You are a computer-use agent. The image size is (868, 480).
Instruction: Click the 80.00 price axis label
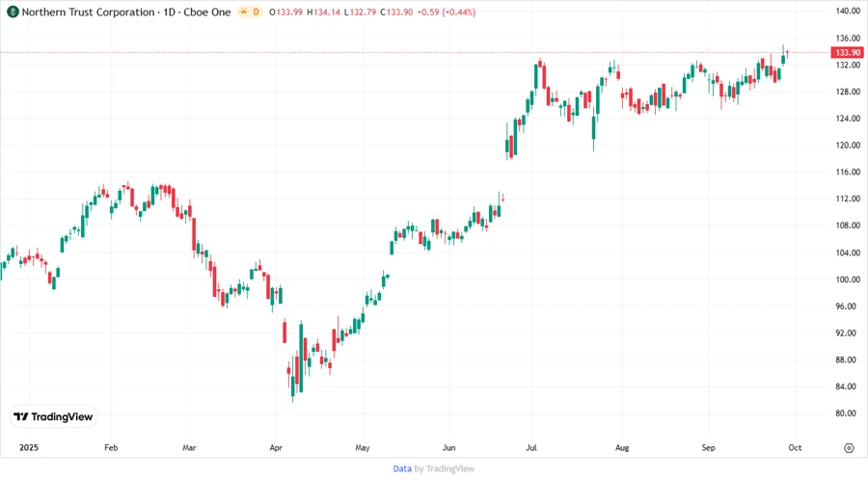click(848, 413)
